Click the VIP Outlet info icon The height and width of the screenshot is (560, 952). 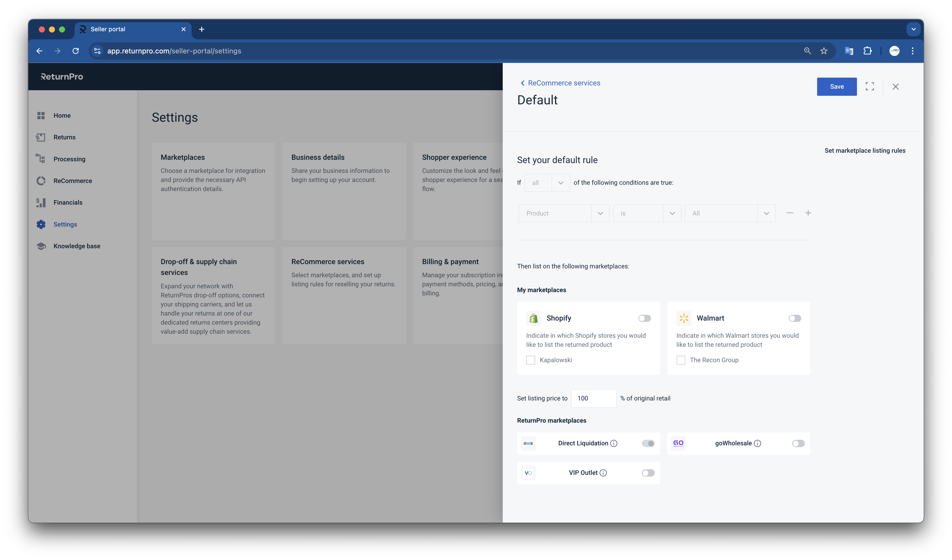603,473
